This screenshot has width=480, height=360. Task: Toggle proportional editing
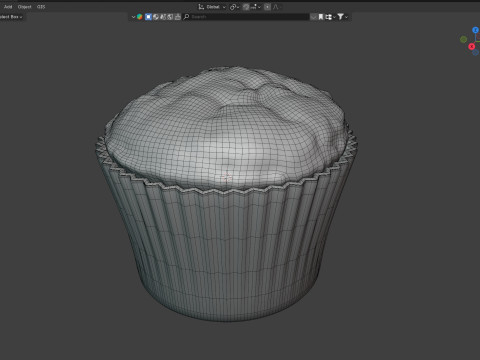tap(267, 7)
